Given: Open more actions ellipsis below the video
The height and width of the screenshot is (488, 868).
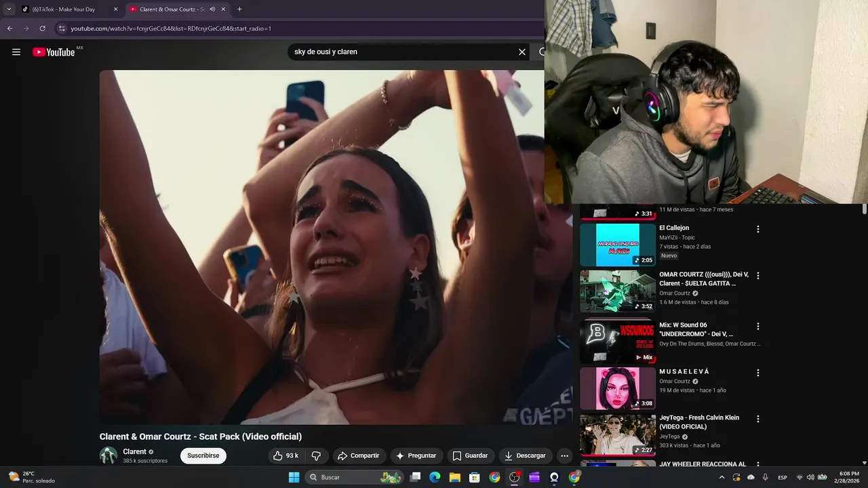Looking at the screenshot, I should click(x=564, y=455).
